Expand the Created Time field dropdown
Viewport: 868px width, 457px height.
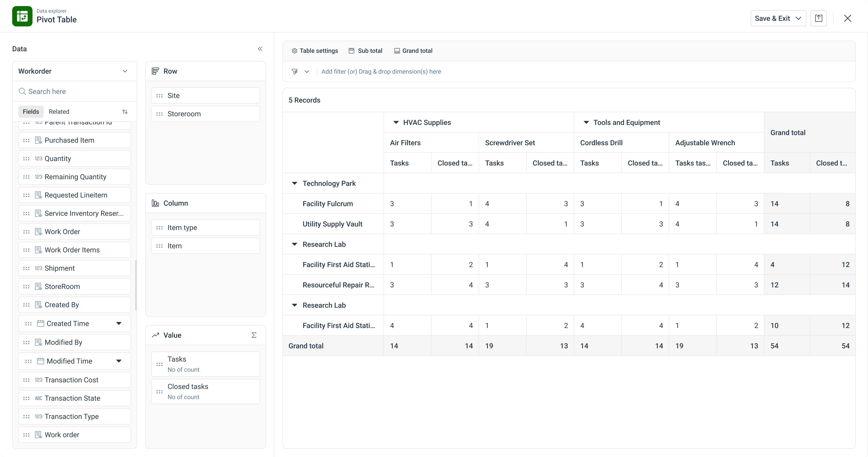[x=119, y=324]
